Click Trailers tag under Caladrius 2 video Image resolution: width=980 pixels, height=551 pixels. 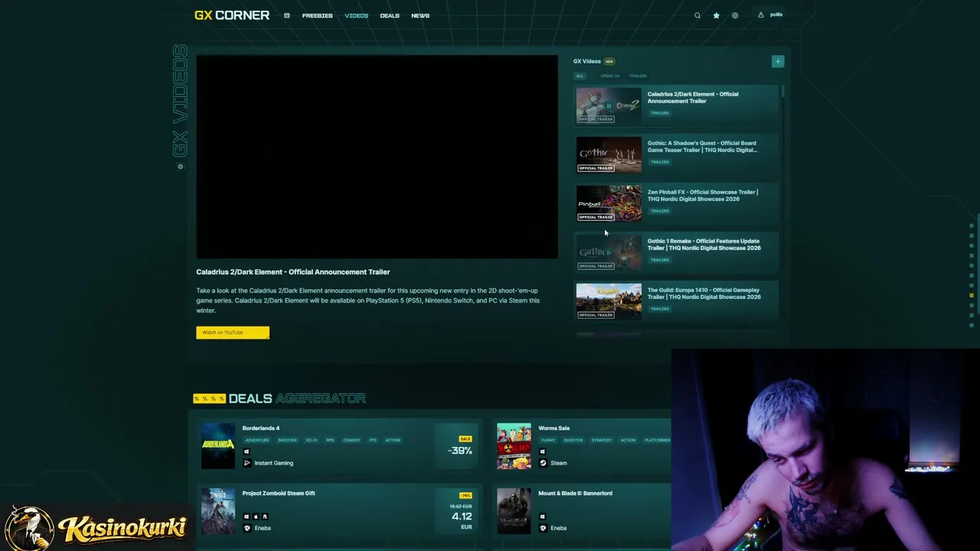(x=659, y=112)
